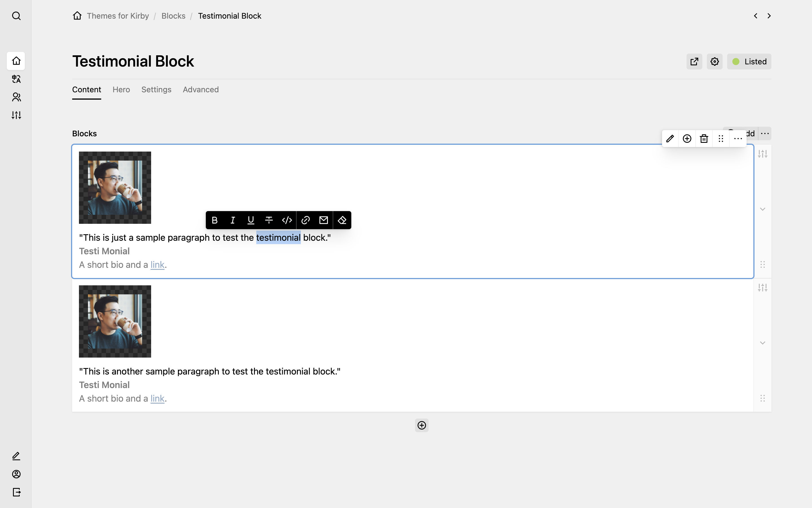This screenshot has height=508, width=812.
Task: Open the System sliders icon in sidebar
Action: tap(16, 115)
